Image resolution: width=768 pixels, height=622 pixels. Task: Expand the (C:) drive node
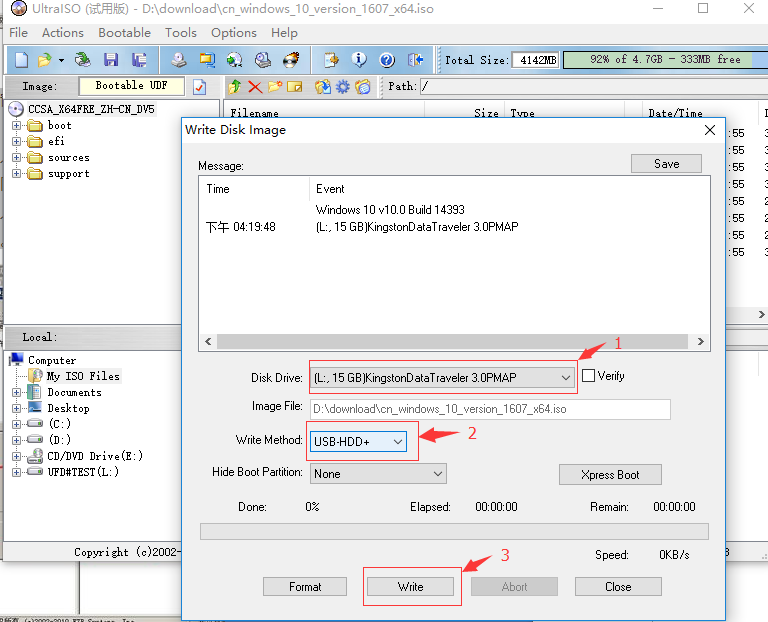pyautogui.click(x=16, y=424)
